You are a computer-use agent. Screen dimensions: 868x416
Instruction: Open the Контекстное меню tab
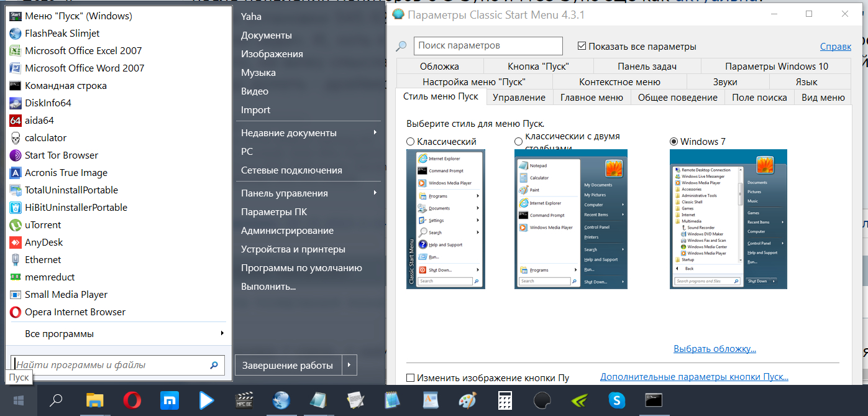point(619,82)
